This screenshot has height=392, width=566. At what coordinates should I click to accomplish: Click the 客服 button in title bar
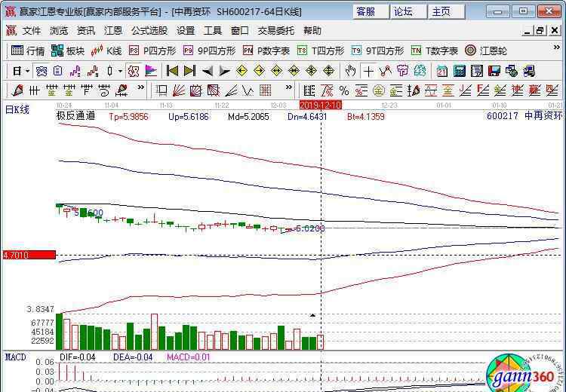tap(371, 11)
